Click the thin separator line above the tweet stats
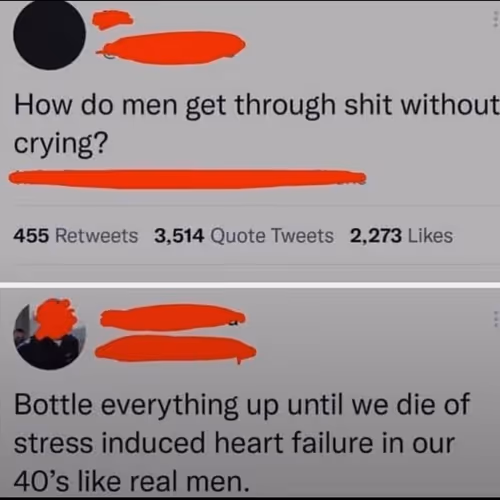The height and width of the screenshot is (500, 500). pos(257,205)
